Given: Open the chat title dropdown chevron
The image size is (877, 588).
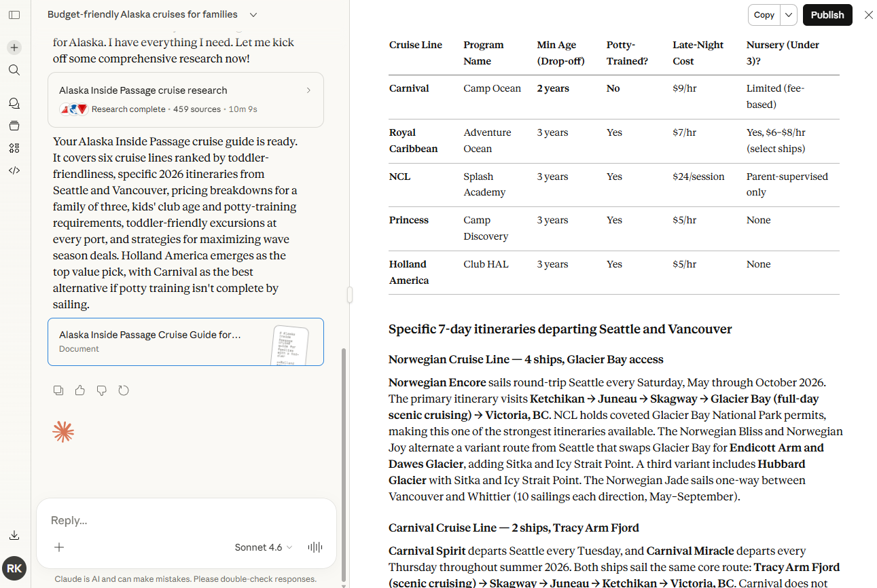Looking at the screenshot, I should point(253,14).
